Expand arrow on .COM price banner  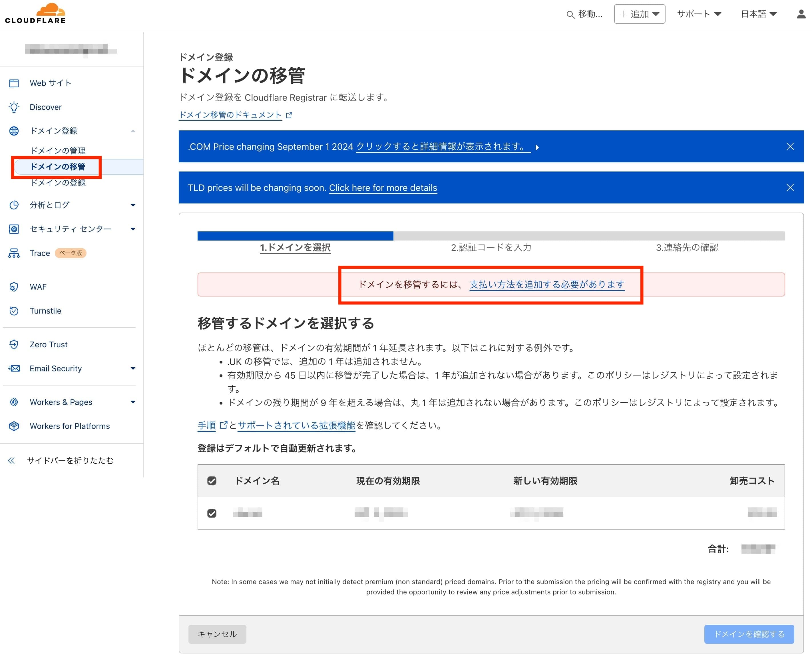click(x=537, y=148)
